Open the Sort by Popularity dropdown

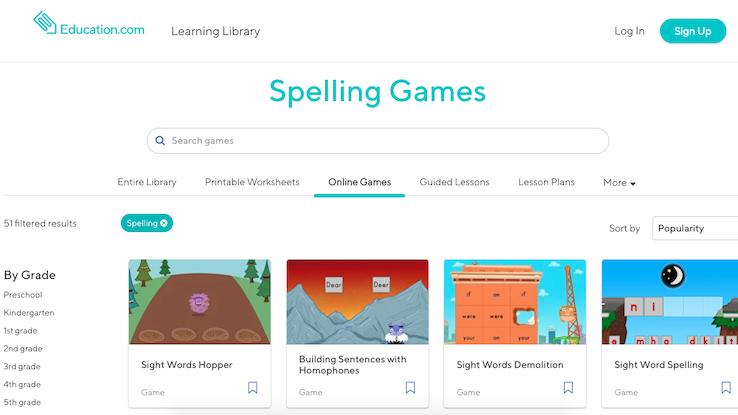pyautogui.click(x=695, y=228)
